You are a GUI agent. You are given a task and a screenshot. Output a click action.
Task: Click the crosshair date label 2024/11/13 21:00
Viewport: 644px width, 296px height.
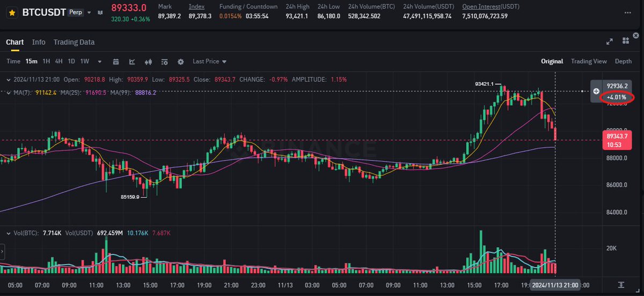[x=555, y=285]
